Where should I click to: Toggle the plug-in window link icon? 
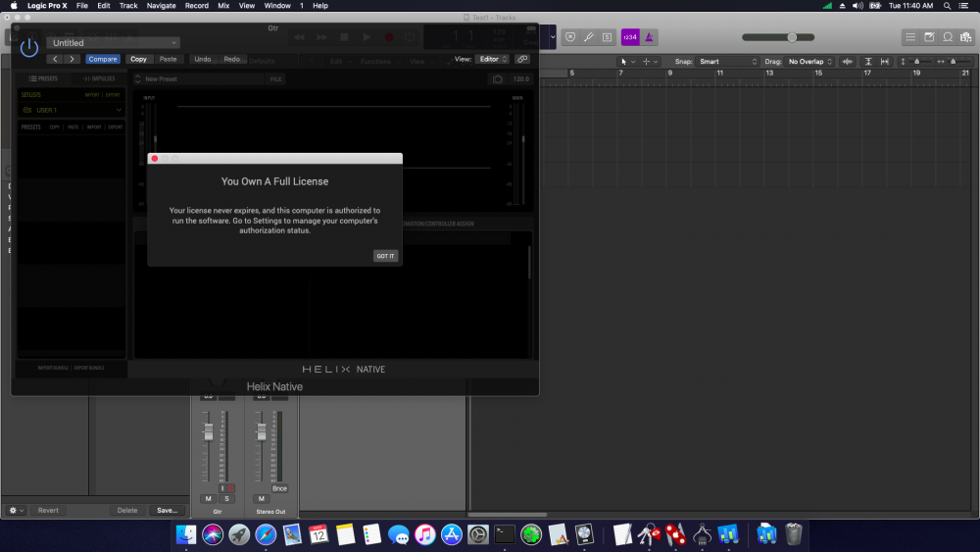coord(522,59)
